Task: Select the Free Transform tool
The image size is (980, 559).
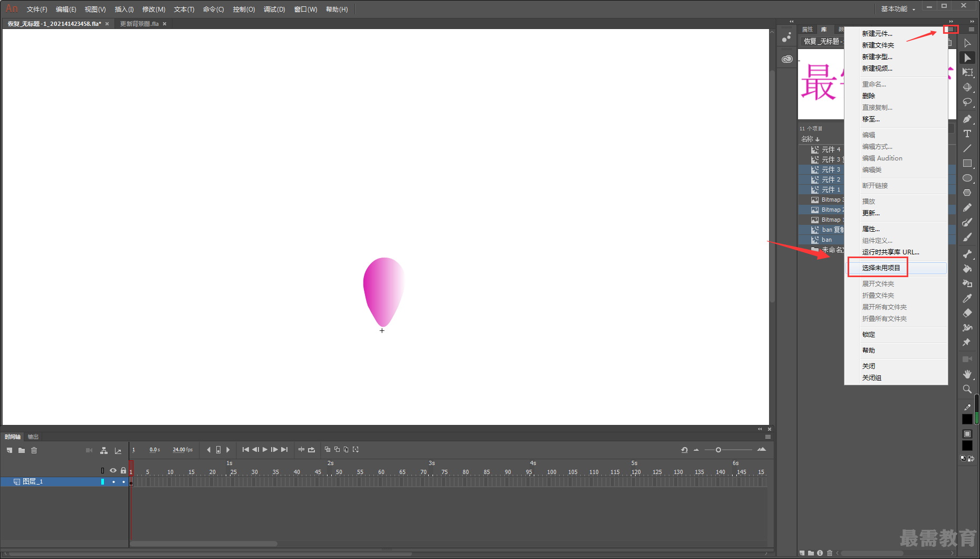Action: 967,73
